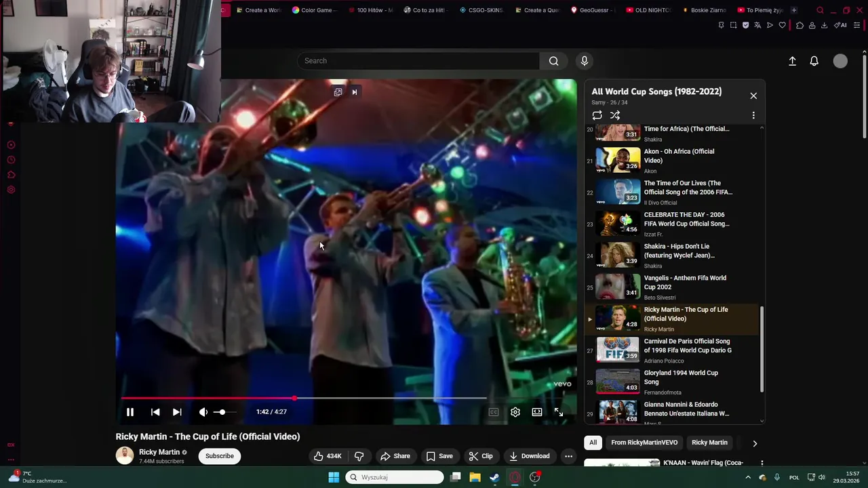Play CELEBRATE THE DAY - 2006 playlist entry

tap(671, 224)
